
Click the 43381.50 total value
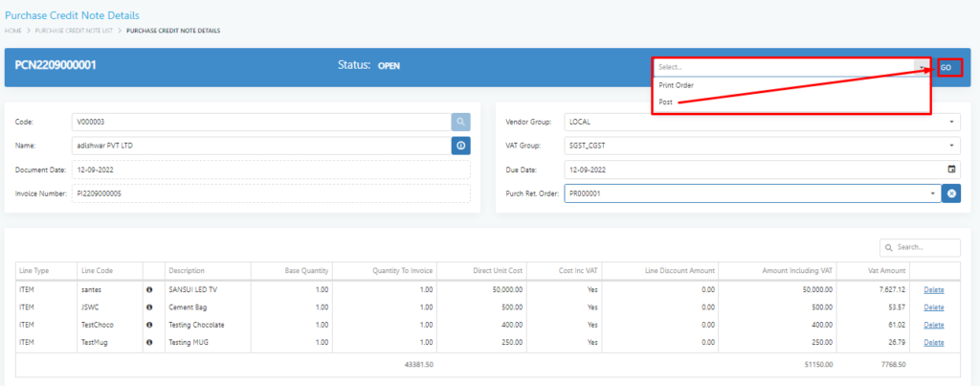pyautogui.click(x=419, y=364)
